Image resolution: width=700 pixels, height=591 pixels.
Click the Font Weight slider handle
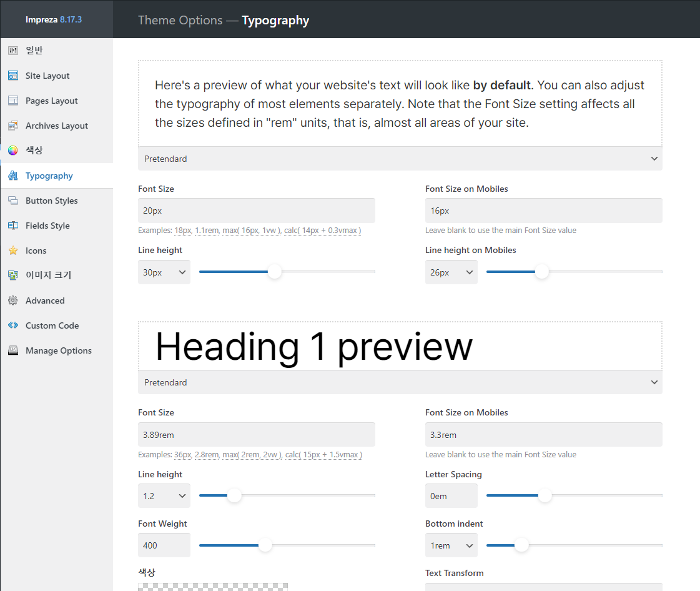coord(265,545)
